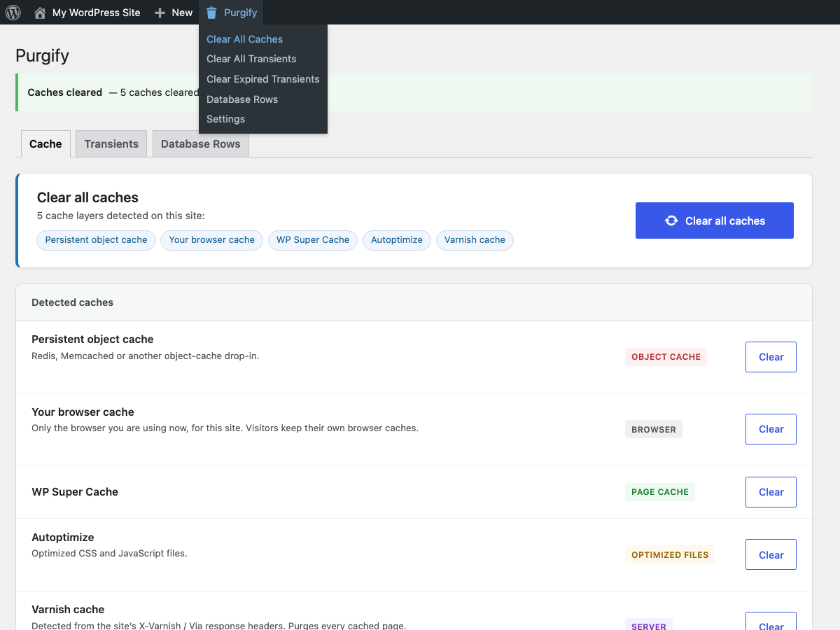The width and height of the screenshot is (840, 630).
Task: Clear Your browser cache row
Action: 771,429
